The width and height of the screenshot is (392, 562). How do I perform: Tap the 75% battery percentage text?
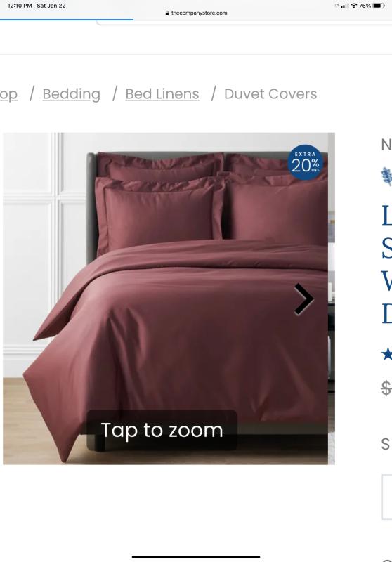(x=365, y=6)
